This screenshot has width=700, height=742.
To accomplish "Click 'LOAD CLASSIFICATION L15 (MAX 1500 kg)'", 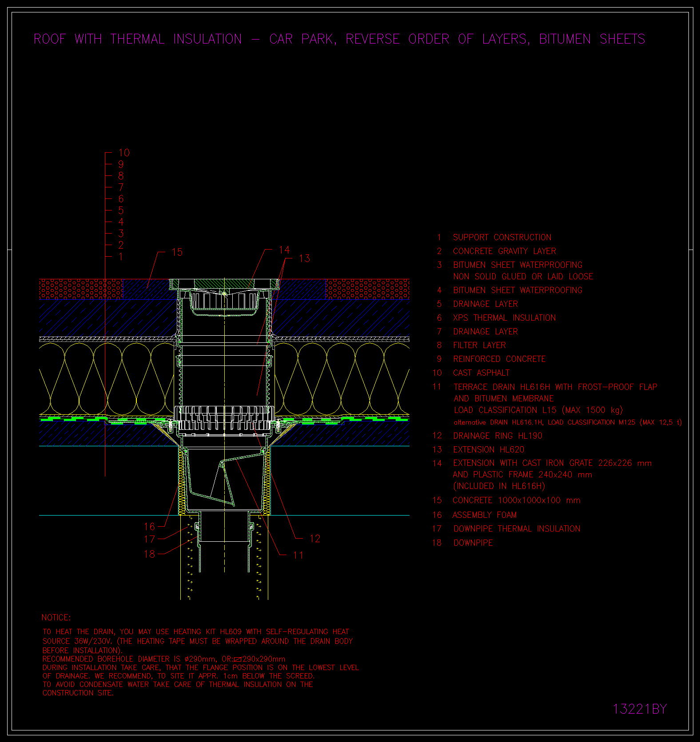I will (x=538, y=410).
